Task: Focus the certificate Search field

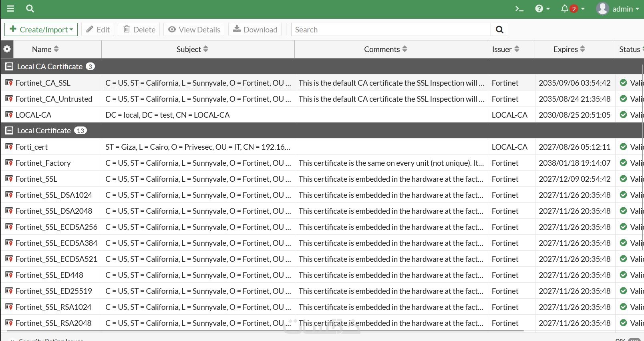Action: (x=391, y=30)
